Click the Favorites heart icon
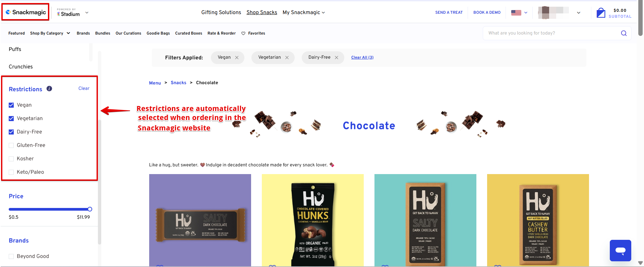The height and width of the screenshot is (267, 644). point(243,33)
